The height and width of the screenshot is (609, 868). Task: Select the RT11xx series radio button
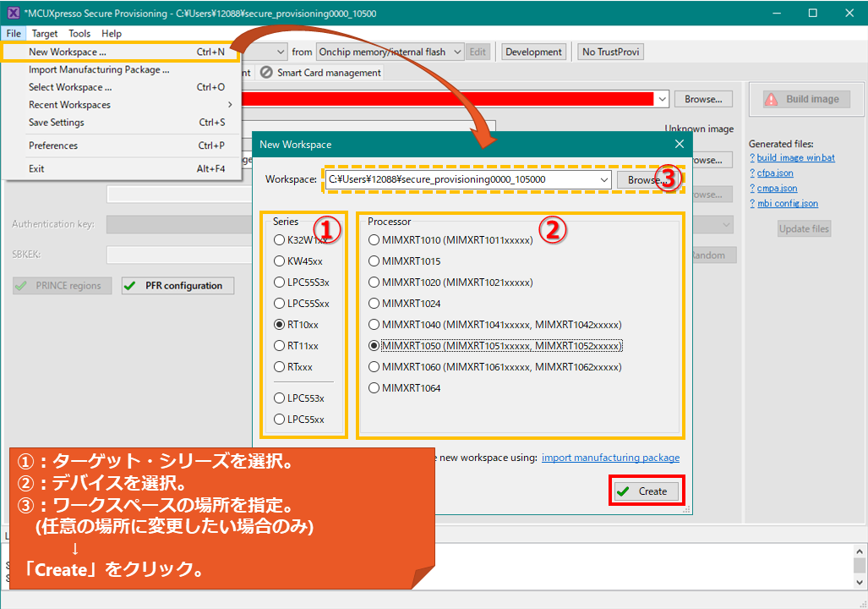pyautogui.click(x=280, y=346)
